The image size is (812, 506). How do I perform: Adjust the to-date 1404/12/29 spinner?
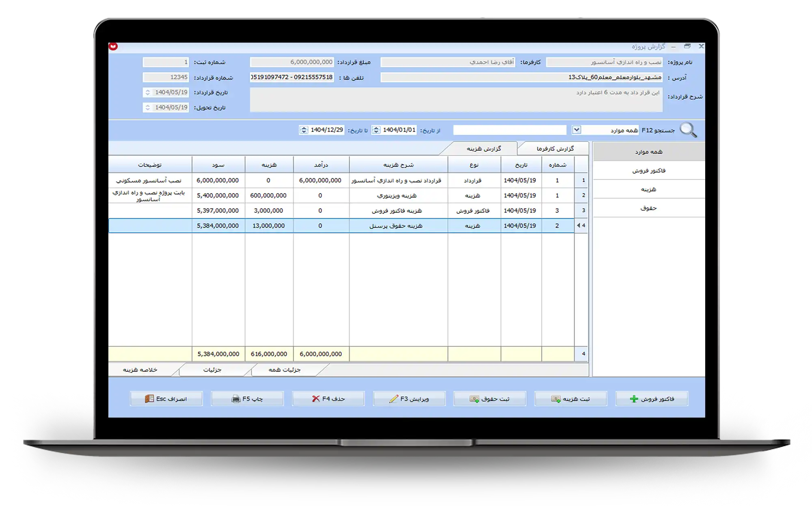click(304, 130)
